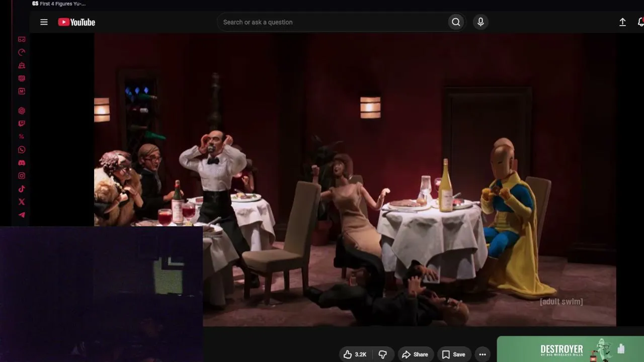Save the video to a playlist
The width and height of the screenshot is (644, 362).
[x=453, y=354]
